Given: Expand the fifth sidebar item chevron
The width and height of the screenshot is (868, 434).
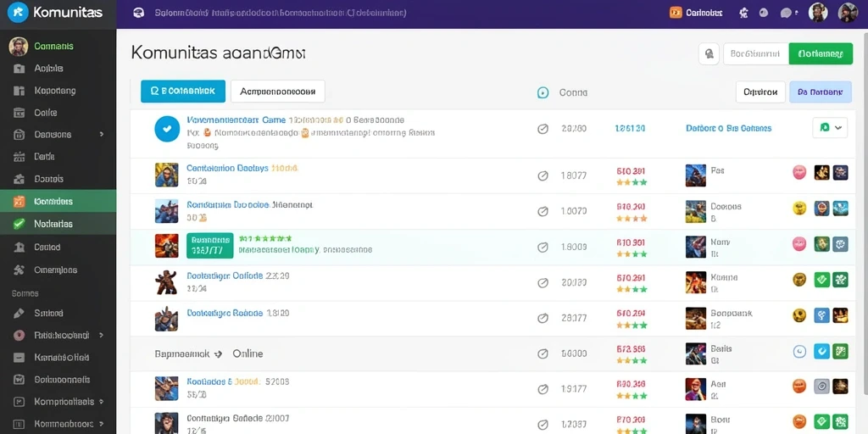Looking at the screenshot, I should coord(102,135).
